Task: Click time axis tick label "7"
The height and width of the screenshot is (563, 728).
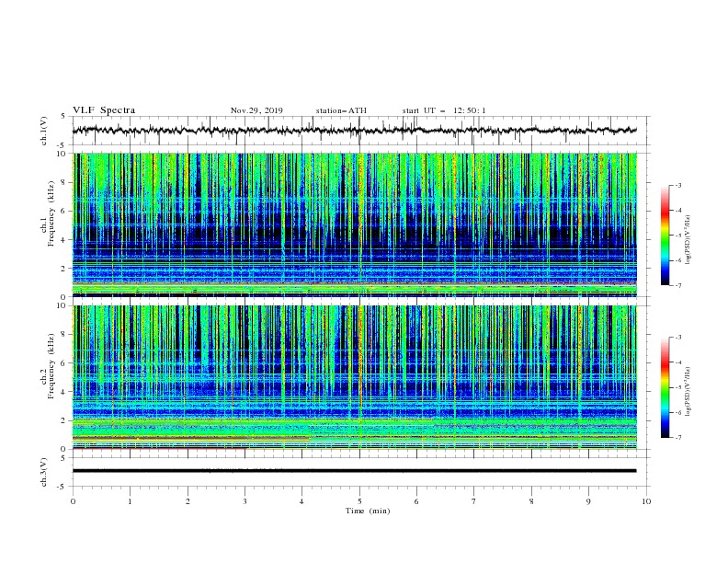Action: (x=474, y=501)
